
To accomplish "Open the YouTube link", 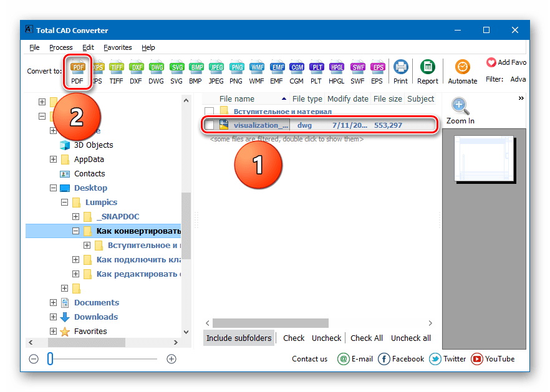I will (493, 359).
